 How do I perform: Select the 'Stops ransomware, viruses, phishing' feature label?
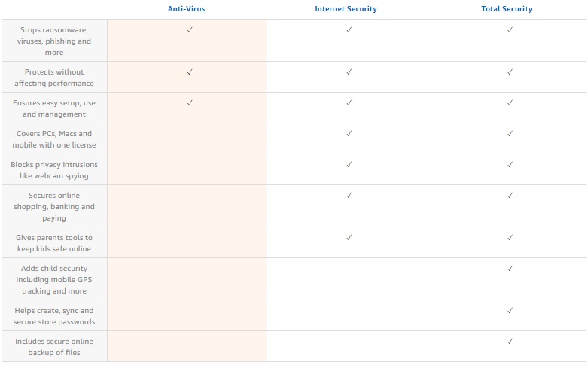[54, 41]
